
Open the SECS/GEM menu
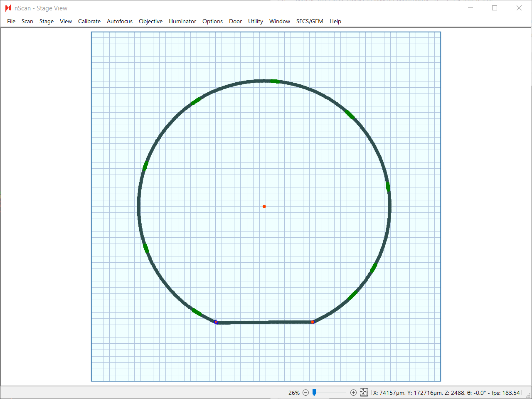[310, 21]
